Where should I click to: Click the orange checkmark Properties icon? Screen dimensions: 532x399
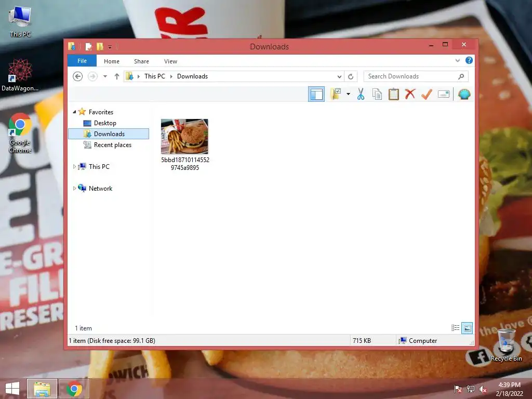point(427,94)
